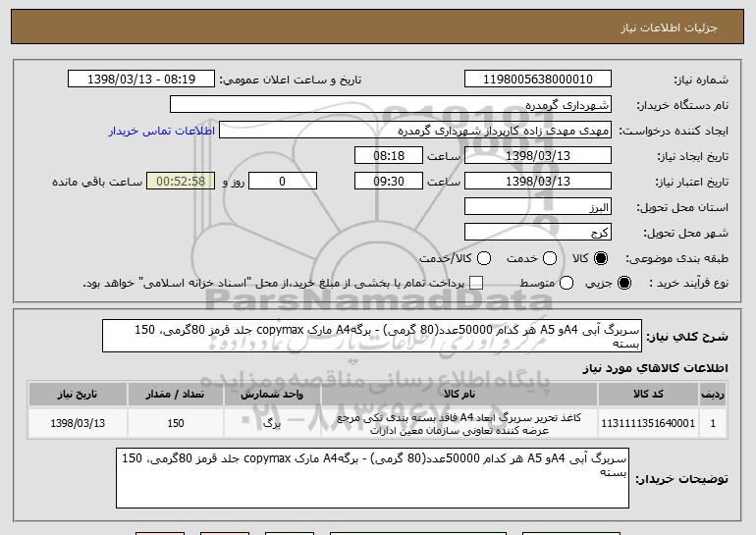Click the remaining days field showing 0
Image resolution: width=756 pixels, height=535 pixels.
tap(283, 182)
